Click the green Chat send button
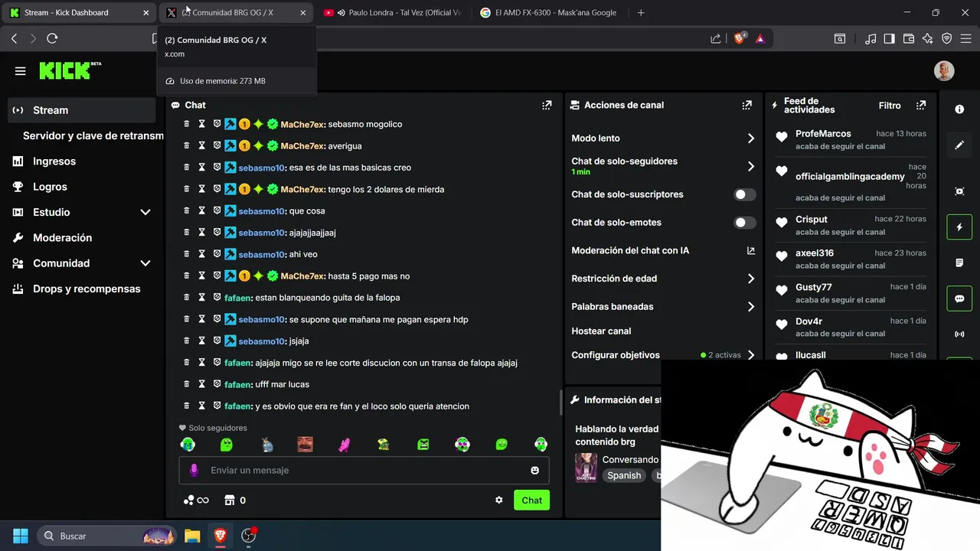The image size is (980, 551). (531, 500)
